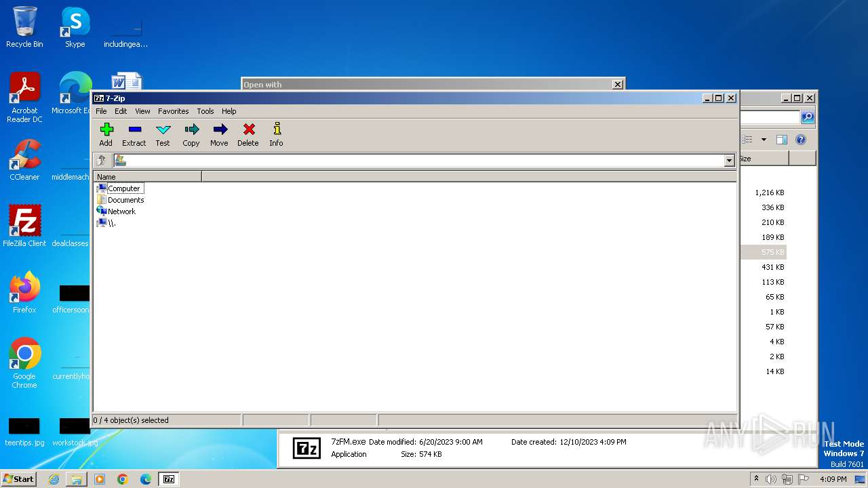Open Chrome from the taskbar
Image resolution: width=868 pixels, height=488 pixels.
123,479
